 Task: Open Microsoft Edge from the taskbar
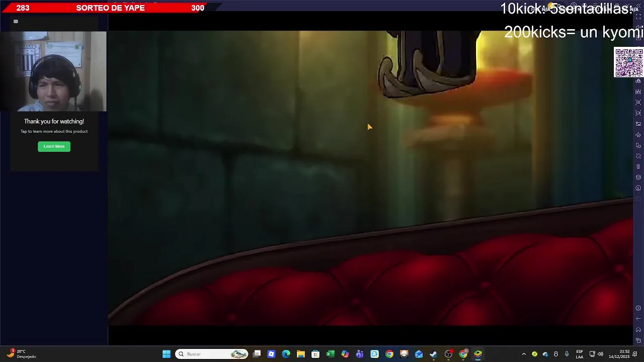[x=286, y=354]
